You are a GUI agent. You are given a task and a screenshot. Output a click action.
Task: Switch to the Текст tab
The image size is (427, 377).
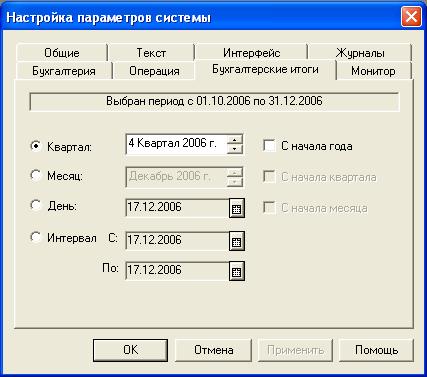click(x=151, y=53)
